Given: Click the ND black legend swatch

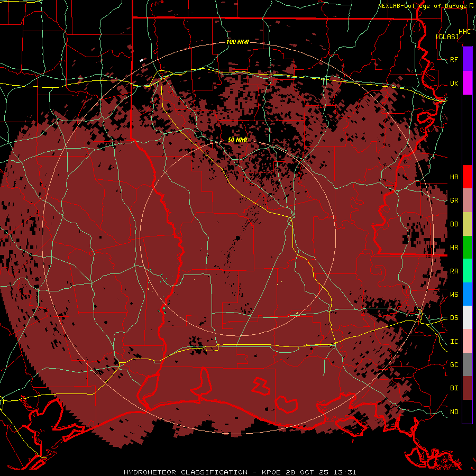Looking at the screenshot, I should 467,411.
